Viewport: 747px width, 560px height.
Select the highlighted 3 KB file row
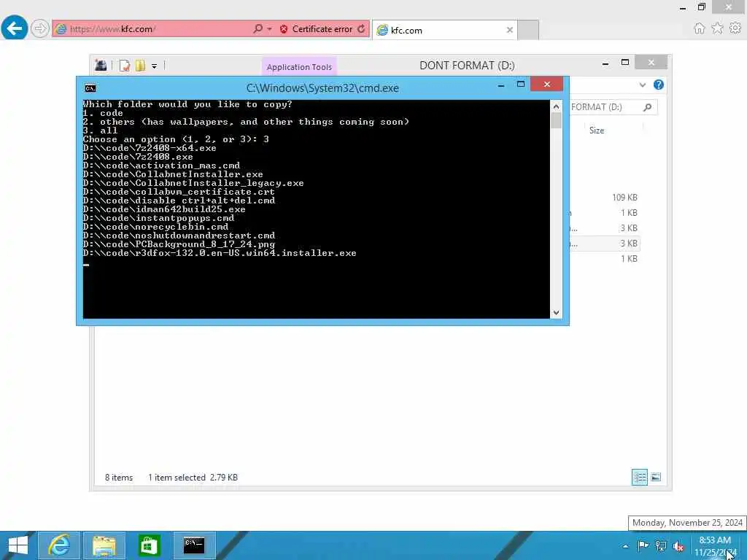click(605, 244)
